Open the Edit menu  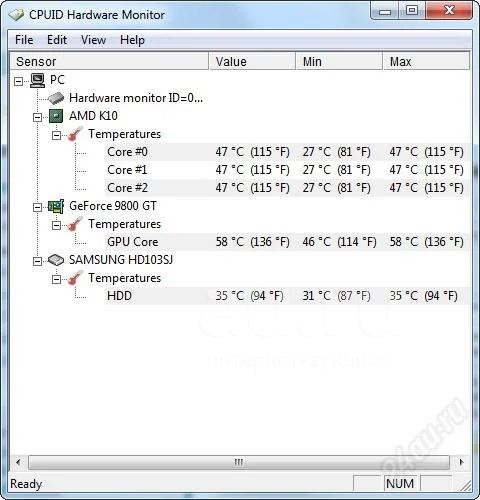[57, 40]
